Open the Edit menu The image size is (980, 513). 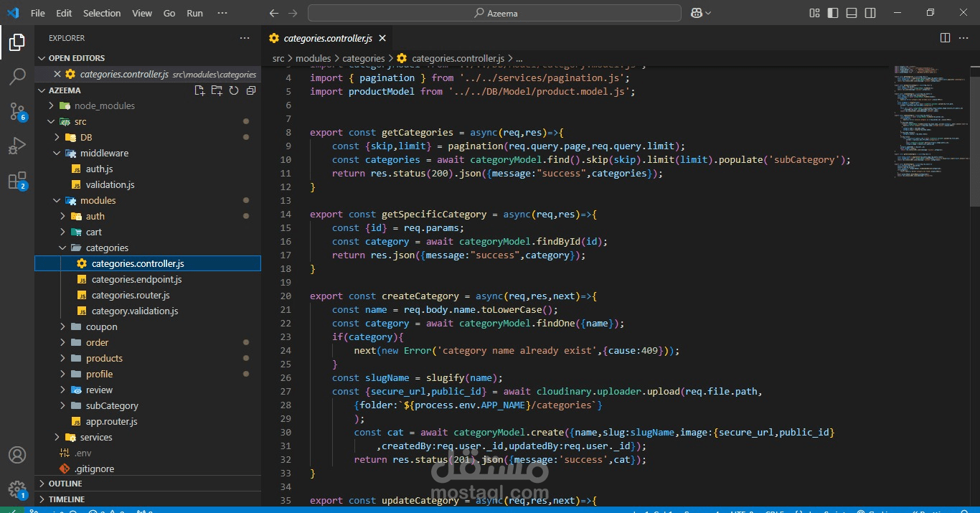(x=64, y=13)
